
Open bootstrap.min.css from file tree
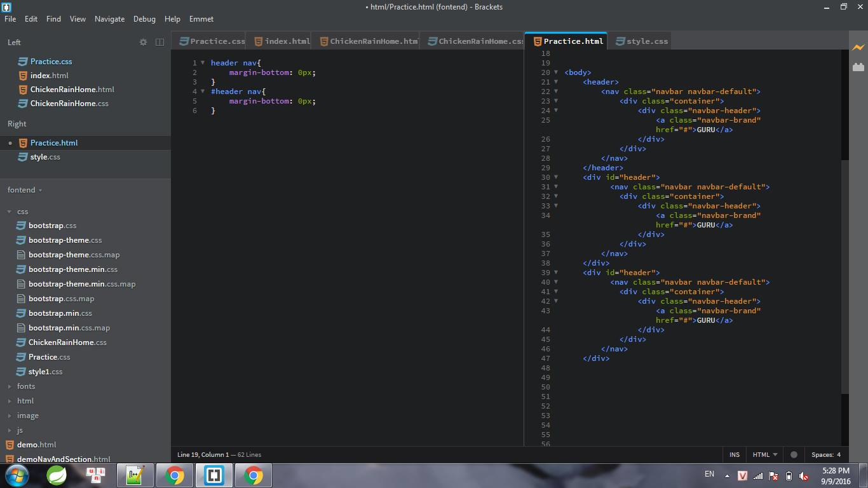pyautogui.click(x=60, y=313)
